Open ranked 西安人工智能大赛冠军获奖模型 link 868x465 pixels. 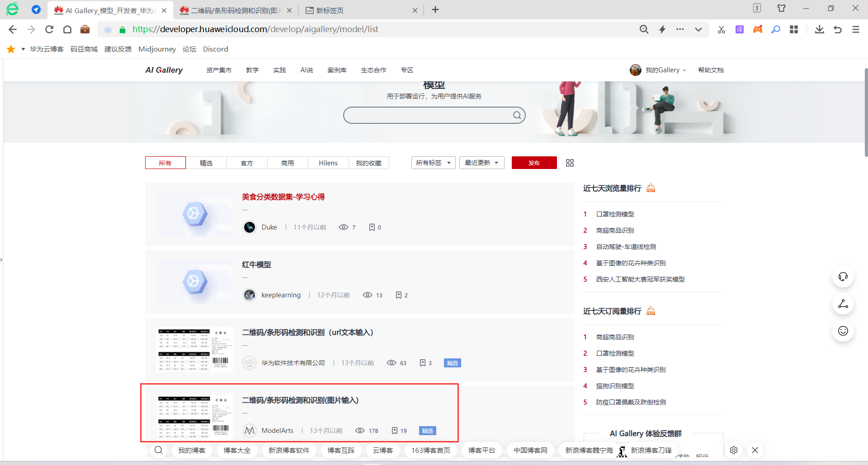pos(640,279)
